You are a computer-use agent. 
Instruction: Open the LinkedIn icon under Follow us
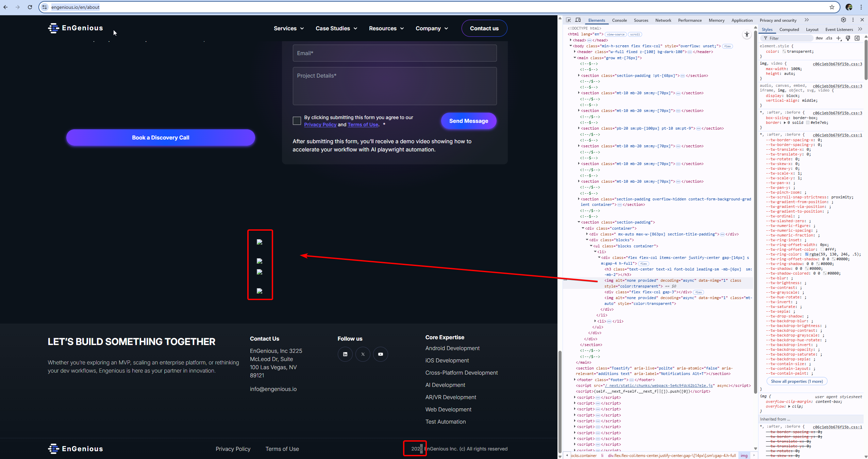point(345,354)
